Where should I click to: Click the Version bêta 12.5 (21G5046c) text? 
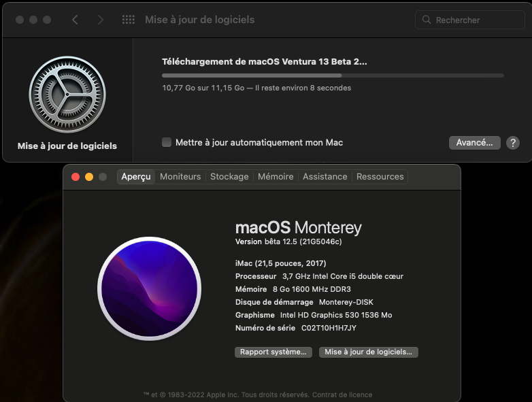[x=288, y=241]
